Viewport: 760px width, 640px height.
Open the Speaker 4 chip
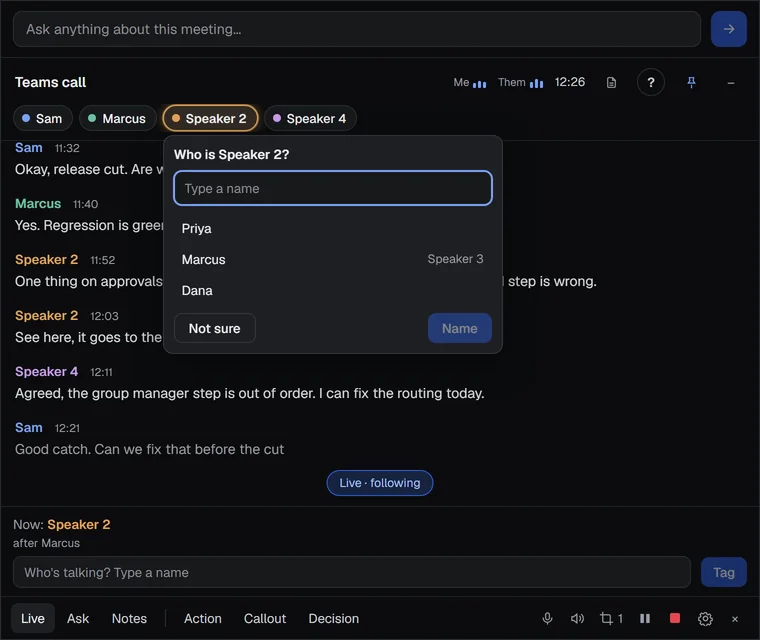click(310, 118)
